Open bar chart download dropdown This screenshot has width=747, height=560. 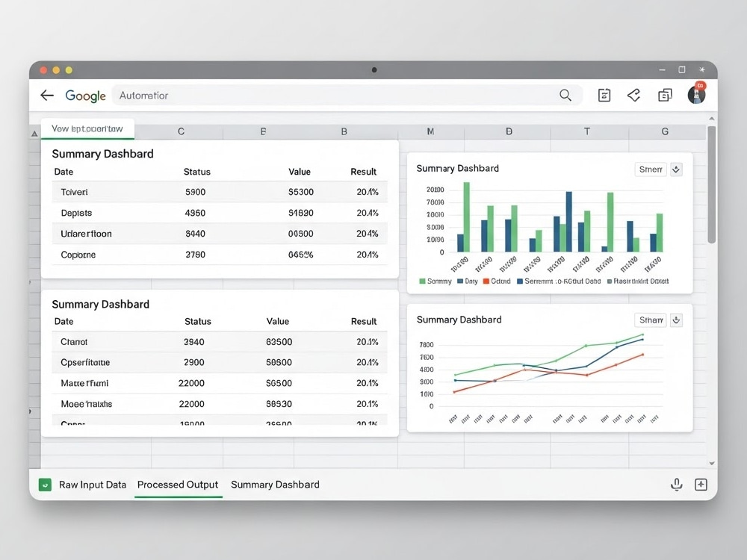pos(676,169)
